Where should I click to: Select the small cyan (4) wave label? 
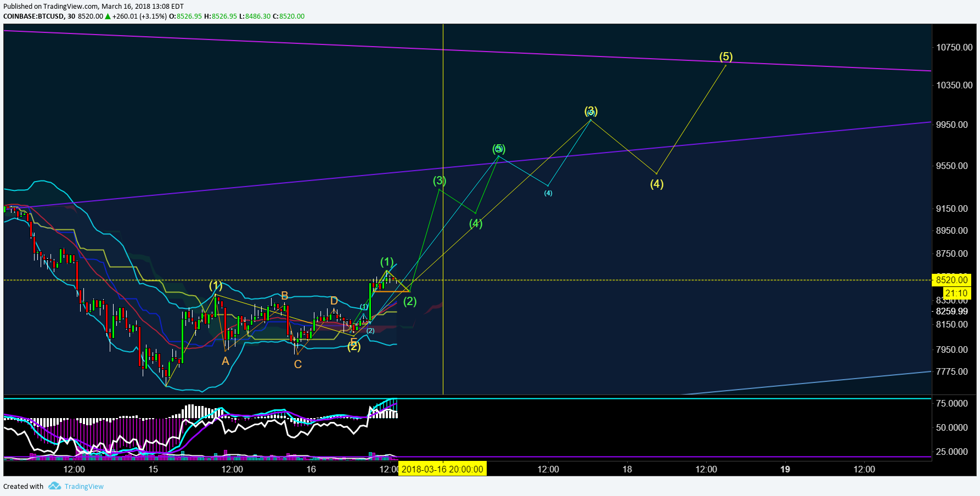click(548, 193)
